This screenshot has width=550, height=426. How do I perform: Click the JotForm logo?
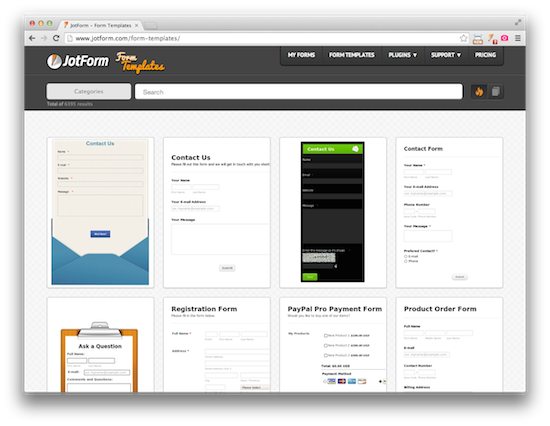[x=78, y=61]
